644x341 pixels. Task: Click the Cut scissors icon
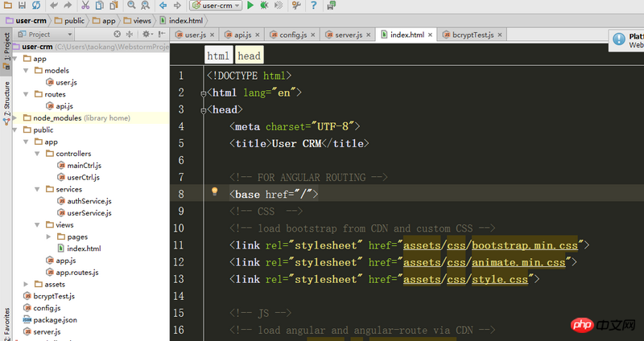pos(85,6)
